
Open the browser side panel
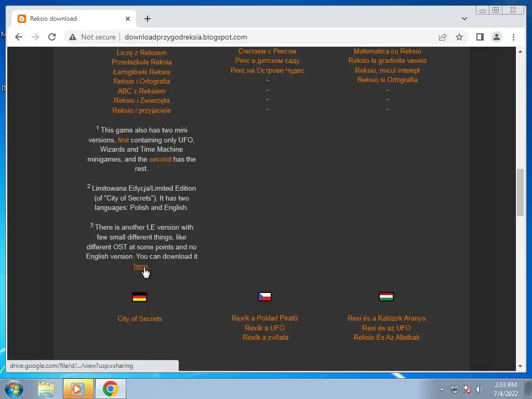click(x=480, y=37)
